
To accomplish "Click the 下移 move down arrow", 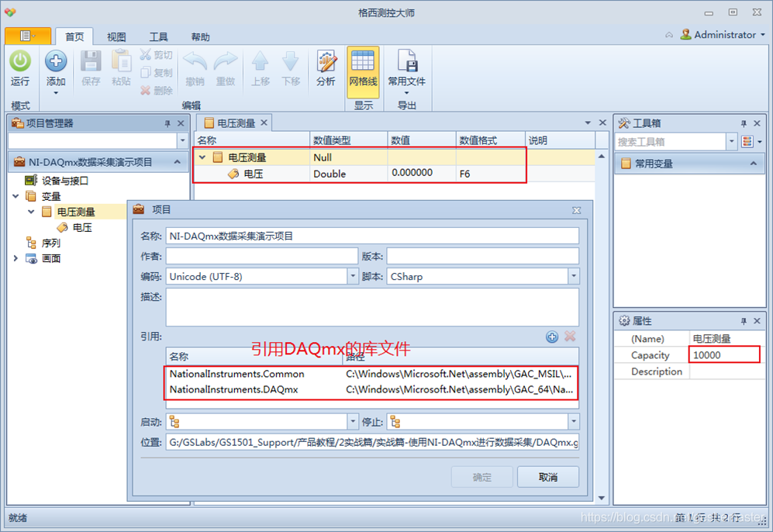I will click(291, 68).
